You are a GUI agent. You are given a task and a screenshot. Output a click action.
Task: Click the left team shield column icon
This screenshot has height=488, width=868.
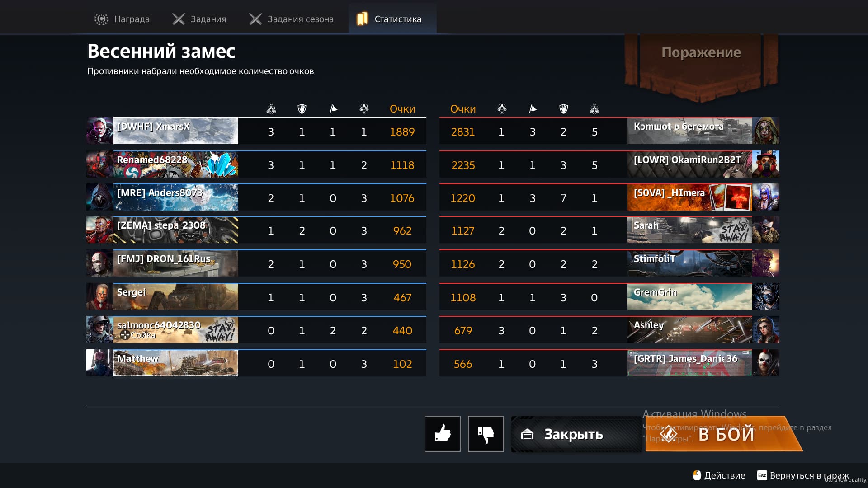(302, 109)
